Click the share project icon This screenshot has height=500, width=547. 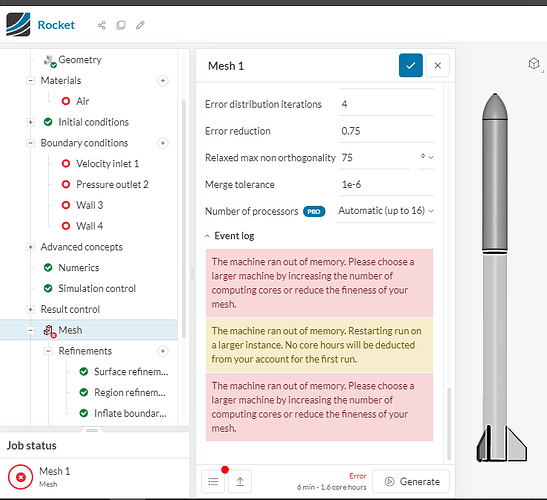(102, 25)
